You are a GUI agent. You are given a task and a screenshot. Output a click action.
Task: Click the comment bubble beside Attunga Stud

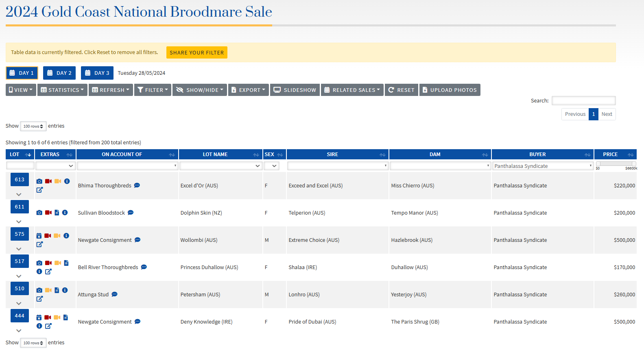point(115,294)
